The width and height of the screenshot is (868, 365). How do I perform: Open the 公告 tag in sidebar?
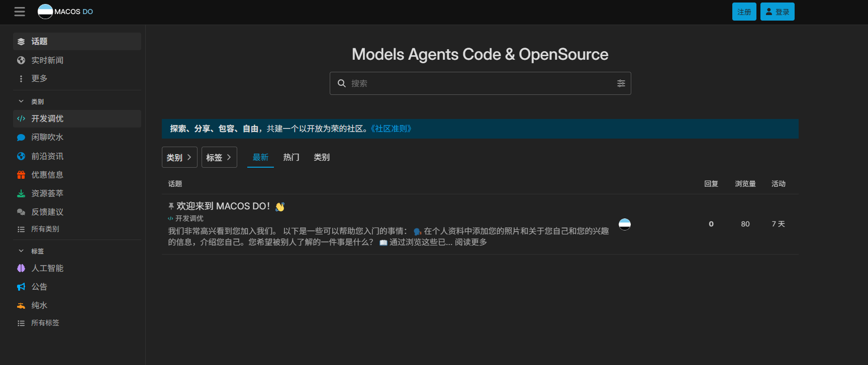(x=77, y=287)
